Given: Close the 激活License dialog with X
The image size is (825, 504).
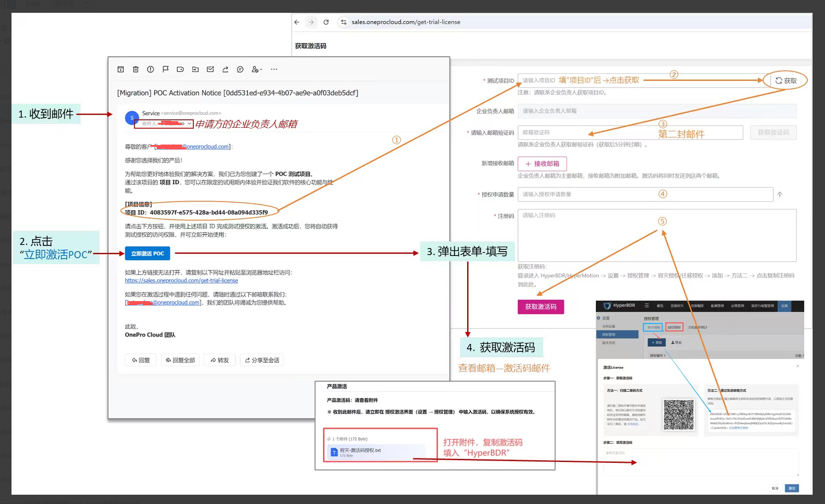Looking at the screenshot, I should click(x=798, y=366).
